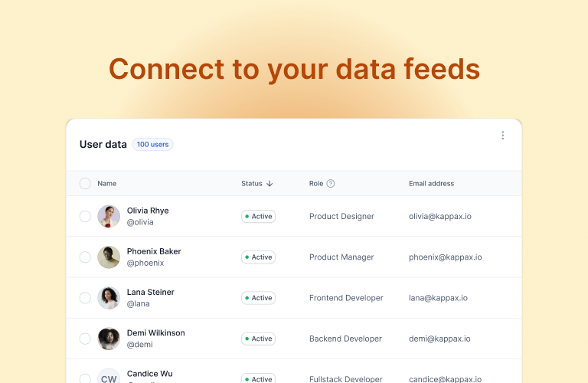Click Phoenix Baker's avatar photo
The image size is (588, 383).
[109, 257]
